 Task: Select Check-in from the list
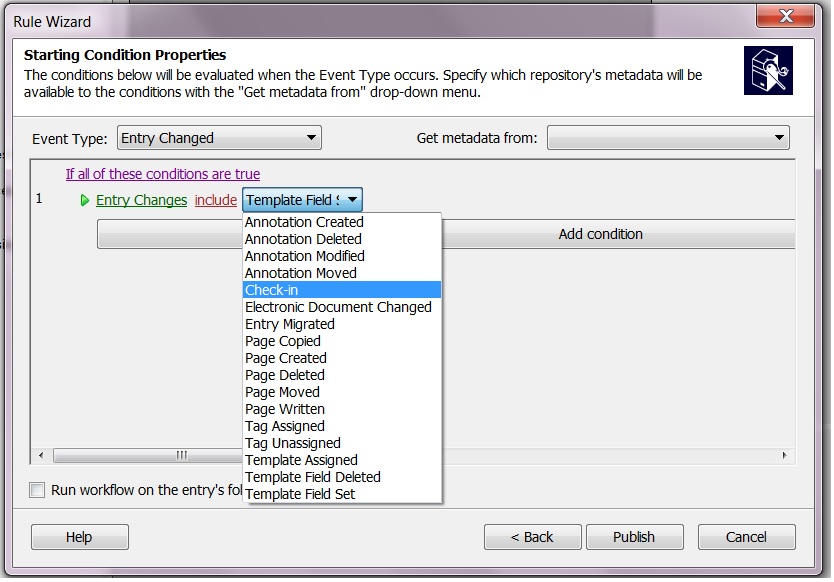[340, 290]
